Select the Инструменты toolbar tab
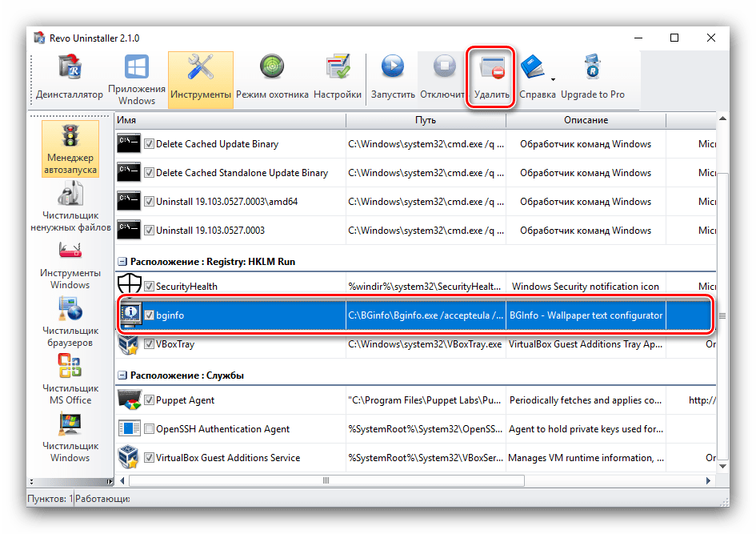The height and width of the screenshot is (534, 756). (201, 79)
